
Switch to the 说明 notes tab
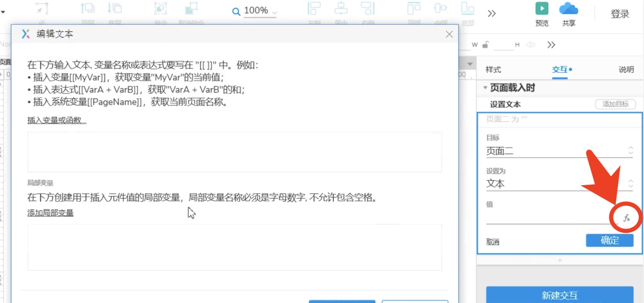click(x=626, y=69)
